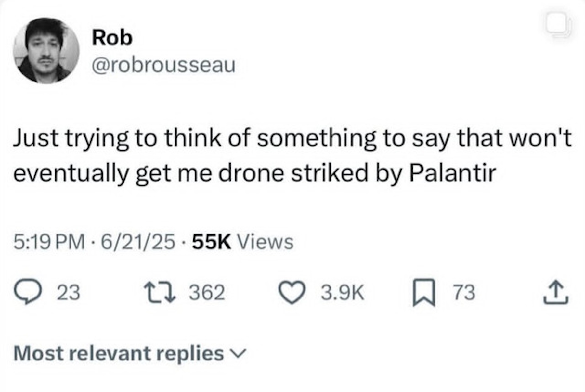Click the reply speech bubble icon
Screen dimensions: 585x392
tap(27, 292)
